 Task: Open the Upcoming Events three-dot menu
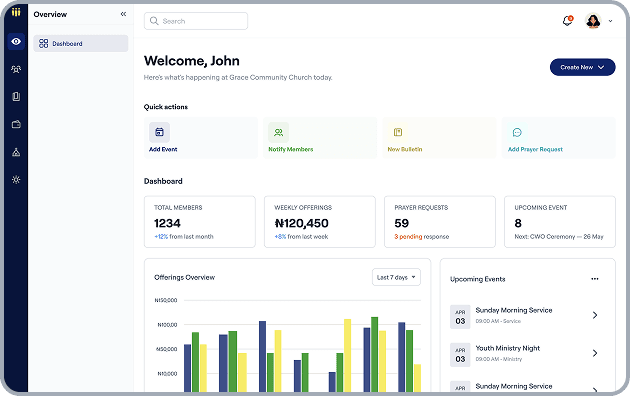[x=595, y=279]
